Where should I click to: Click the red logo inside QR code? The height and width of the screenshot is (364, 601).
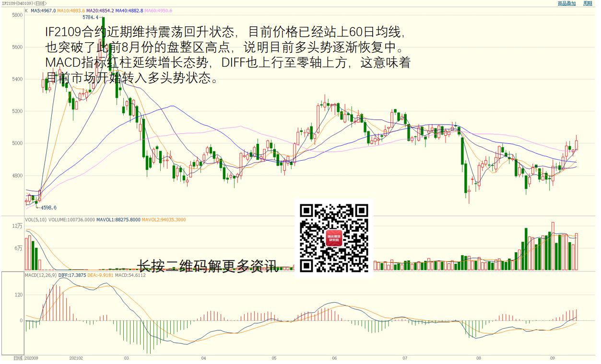coord(334,238)
